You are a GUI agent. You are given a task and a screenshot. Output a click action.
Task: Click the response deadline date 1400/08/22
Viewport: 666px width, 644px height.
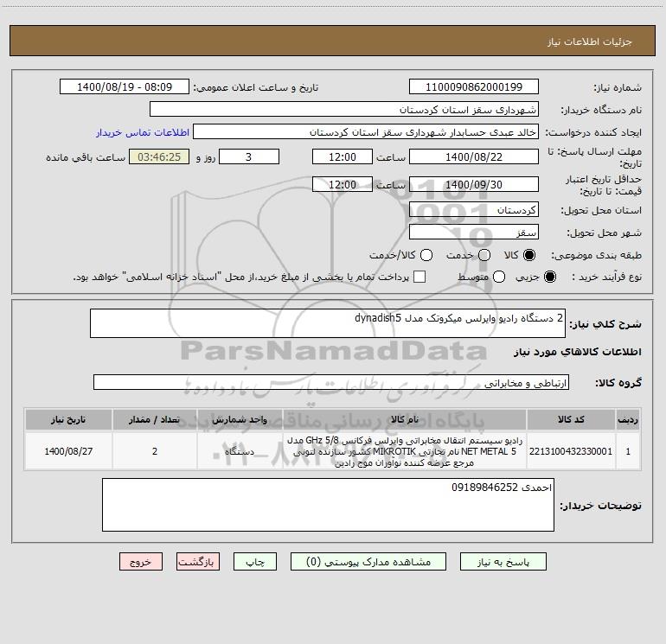tap(474, 156)
